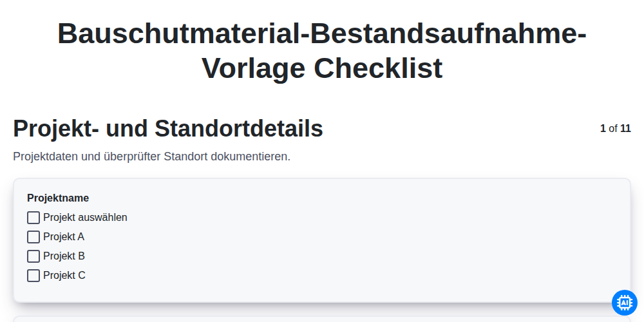Click the word 'of' in page counter
644x322 pixels.
click(613, 129)
